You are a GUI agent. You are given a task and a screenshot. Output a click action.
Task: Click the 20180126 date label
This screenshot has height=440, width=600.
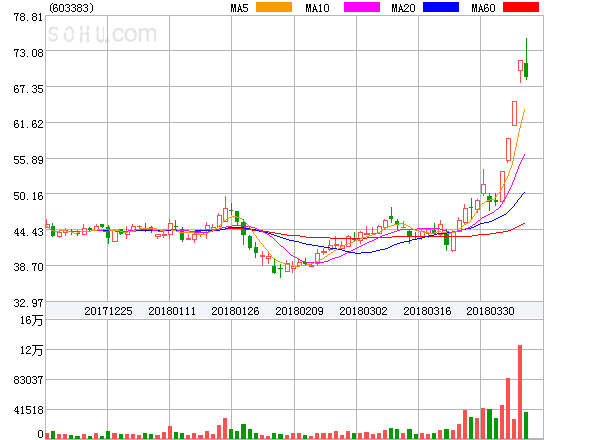[235, 311]
